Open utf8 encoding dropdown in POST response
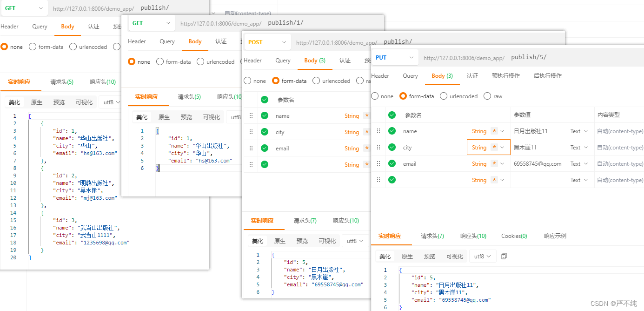The image size is (644, 311). click(x=355, y=241)
